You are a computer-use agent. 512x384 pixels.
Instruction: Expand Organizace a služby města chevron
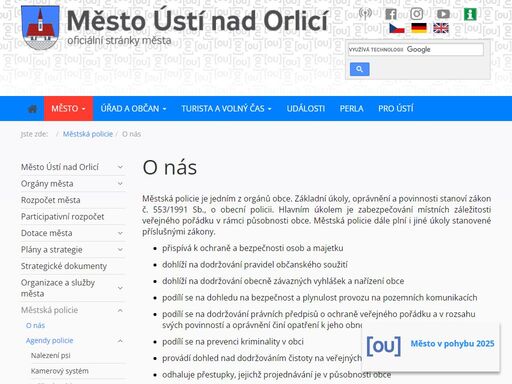tap(120, 288)
